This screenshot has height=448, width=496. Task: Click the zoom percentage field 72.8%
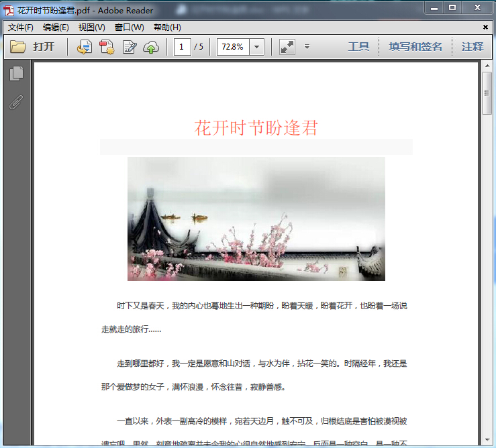click(233, 47)
